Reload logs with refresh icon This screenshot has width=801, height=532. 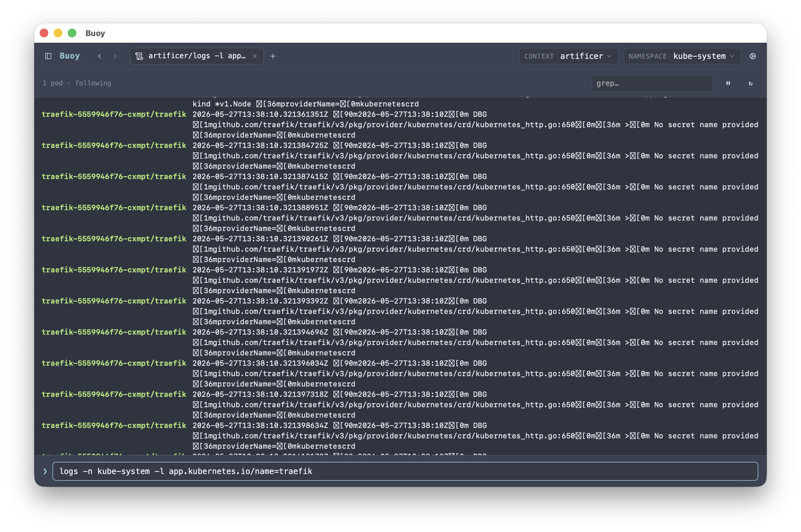click(x=750, y=83)
